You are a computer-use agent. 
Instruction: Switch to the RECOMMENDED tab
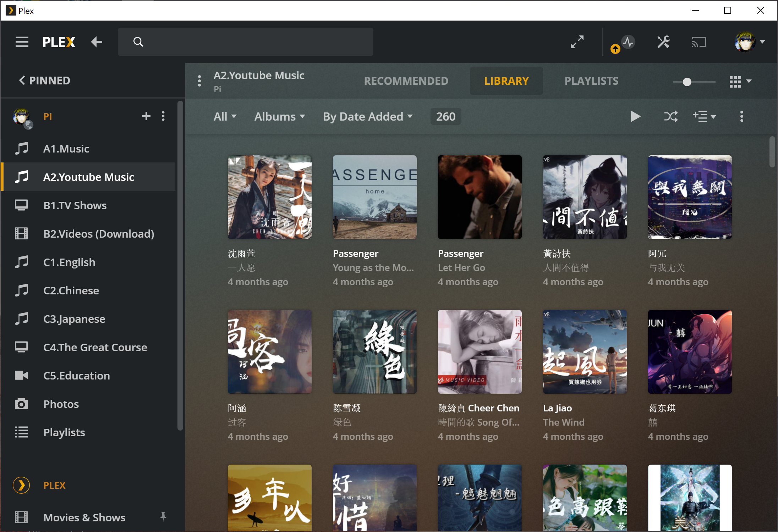coord(406,81)
